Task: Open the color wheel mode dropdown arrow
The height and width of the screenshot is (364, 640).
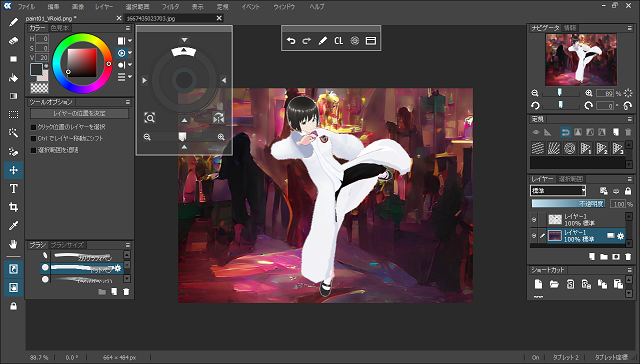Action: 130,53
